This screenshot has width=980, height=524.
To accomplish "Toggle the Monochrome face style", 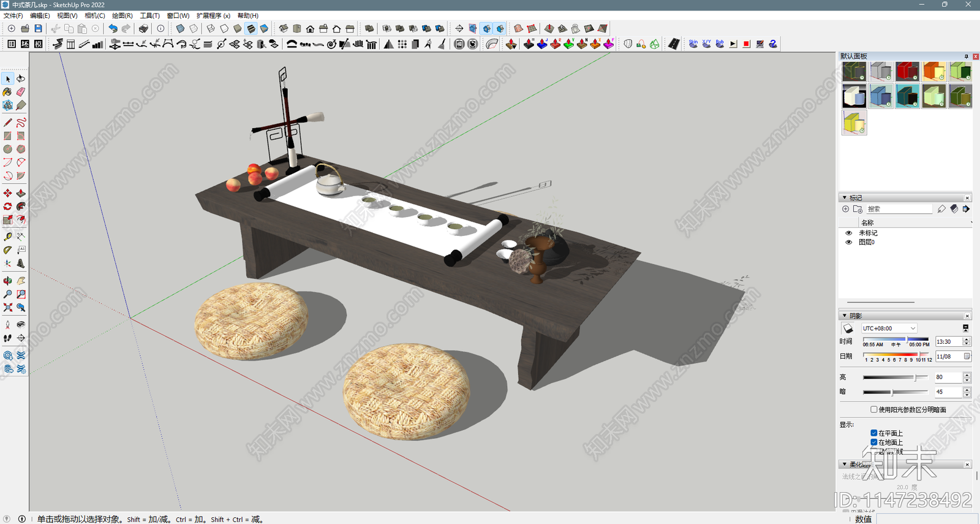I will pyautogui.click(x=265, y=29).
